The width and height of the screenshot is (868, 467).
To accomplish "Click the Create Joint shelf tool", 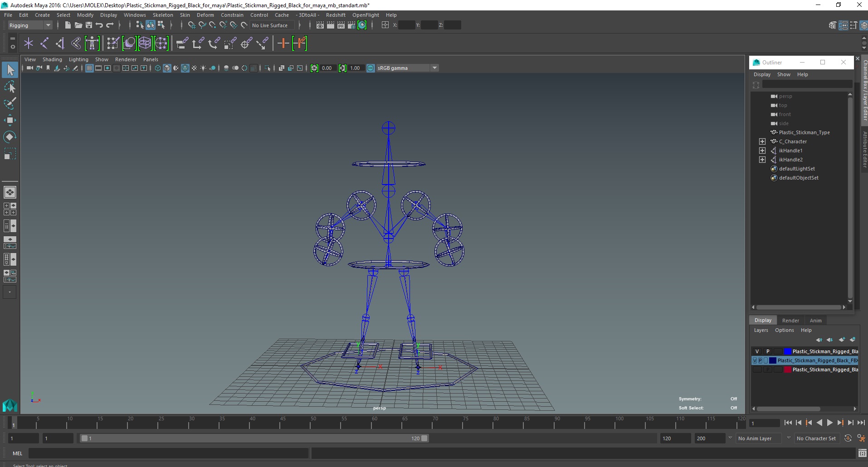I will click(x=44, y=44).
